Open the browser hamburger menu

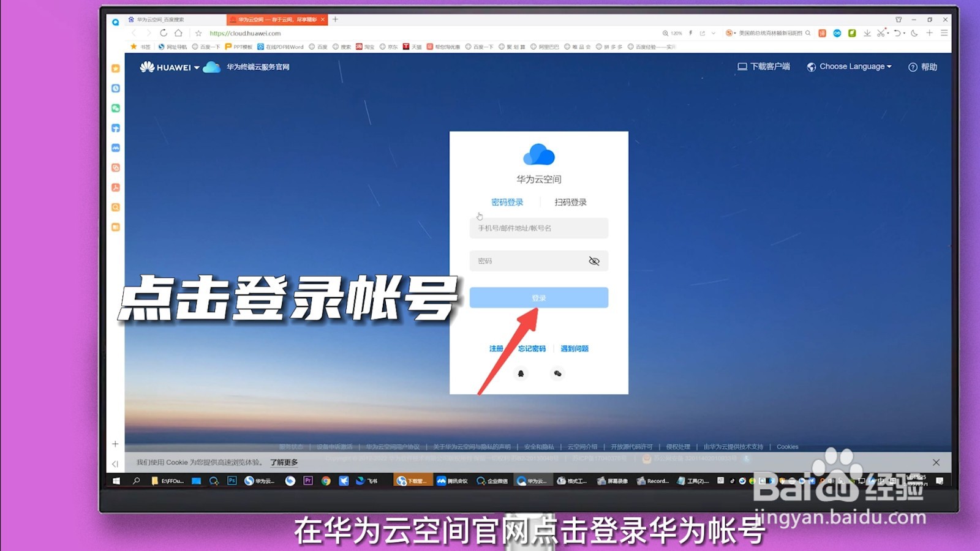(944, 33)
